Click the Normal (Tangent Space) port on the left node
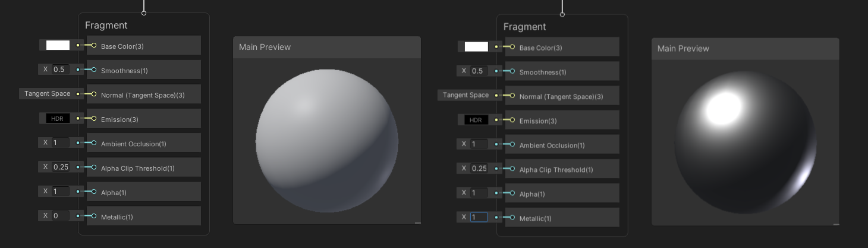 tap(94, 95)
